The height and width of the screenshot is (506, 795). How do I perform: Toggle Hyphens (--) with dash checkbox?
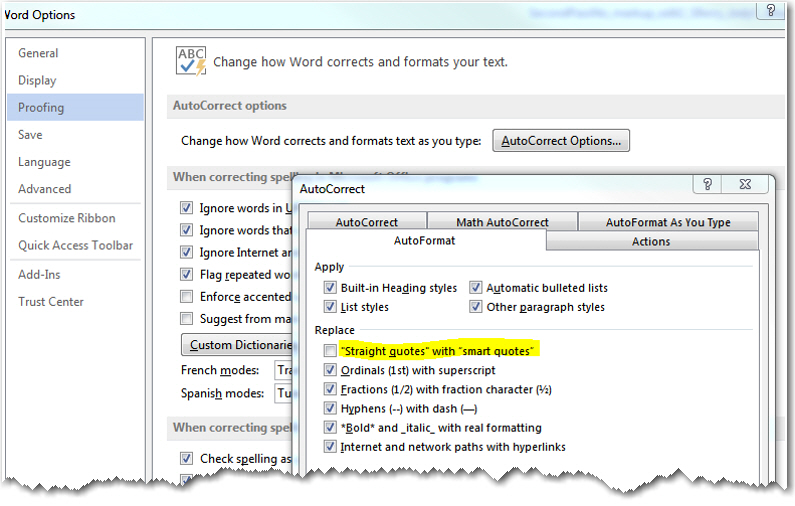[x=330, y=408]
